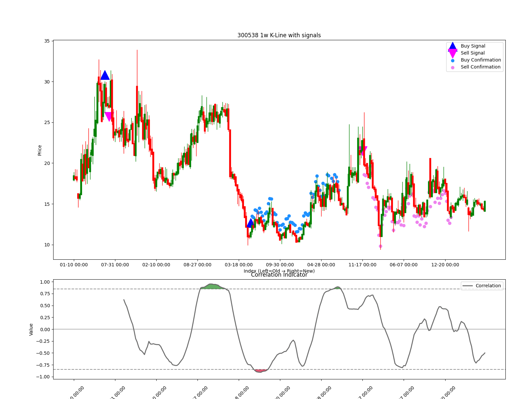The image size is (532, 399).
Task: Click the correlation axis tick '−0.50'
Action: click(43, 353)
